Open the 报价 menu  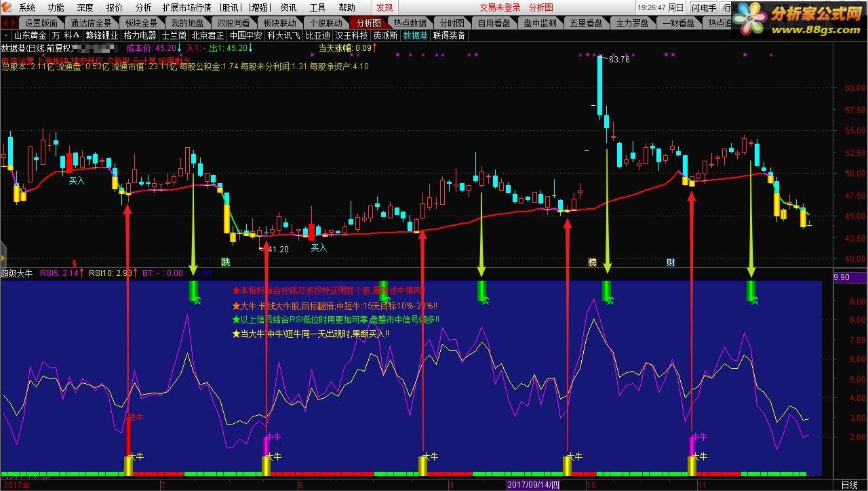(115, 7)
